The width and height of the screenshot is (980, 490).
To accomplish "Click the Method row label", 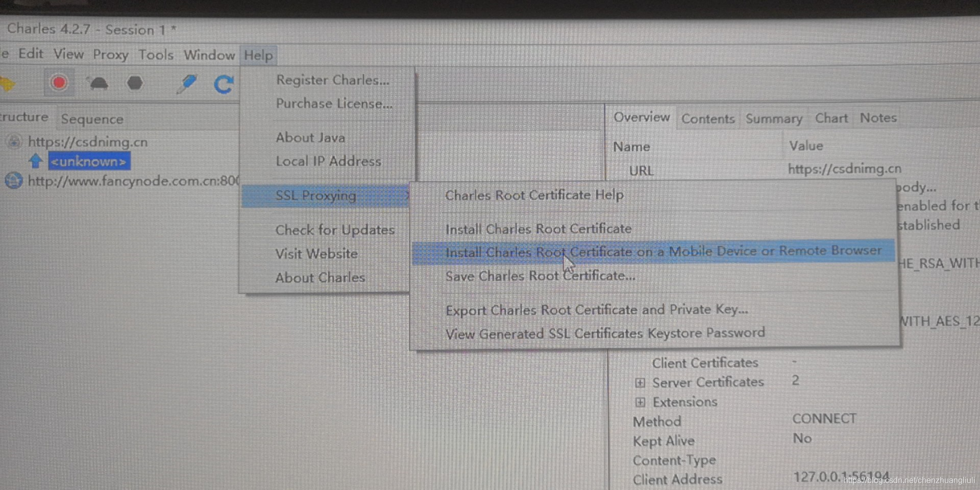I will point(657,422).
